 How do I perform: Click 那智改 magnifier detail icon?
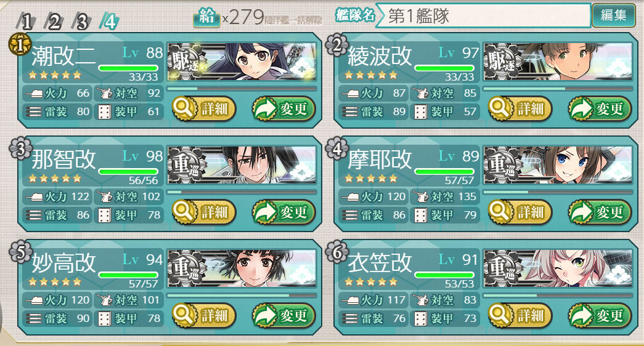pos(184,212)
